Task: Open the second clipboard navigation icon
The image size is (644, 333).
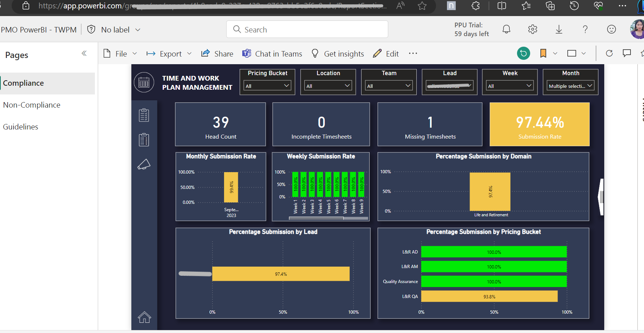Action: pyautogui.click(x=144, y=139)
